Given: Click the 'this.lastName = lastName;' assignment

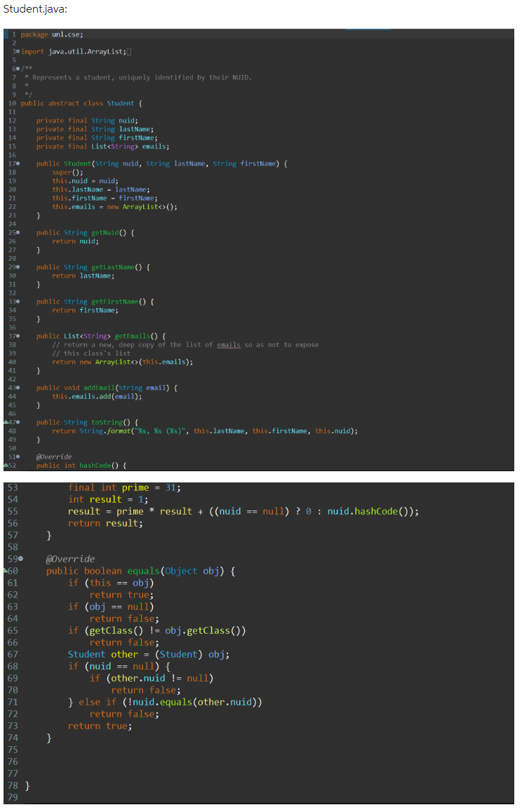Looking at the screenshot, I should 100,189.
